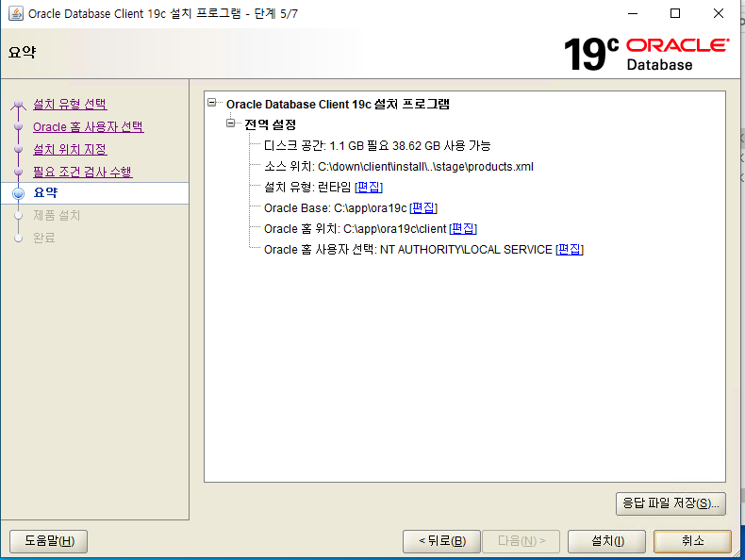Go to 설치 위치 지정 step
745x560 pixels.
(70, 149)
